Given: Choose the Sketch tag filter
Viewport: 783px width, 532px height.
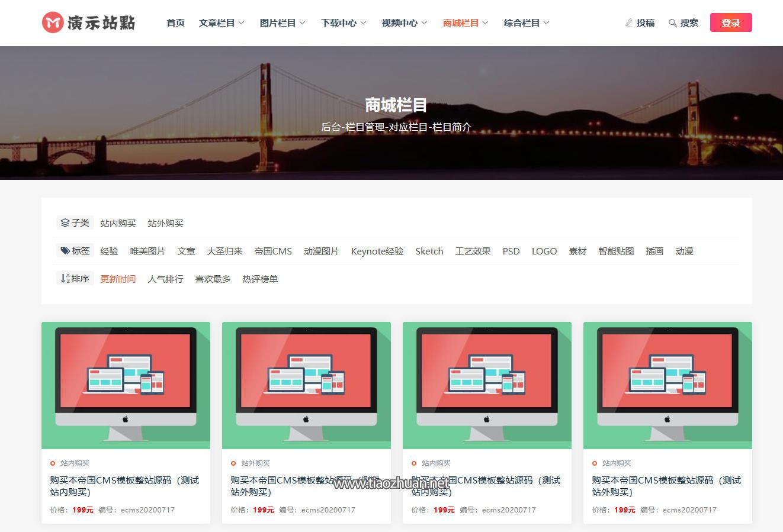Looking at the screenshot, I should point(429,251).
